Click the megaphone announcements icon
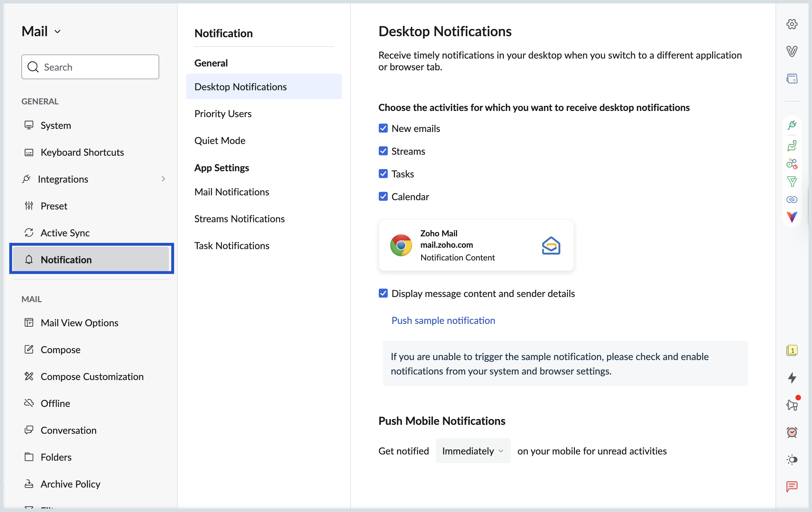812x512 pixels. click(x=792, y=405)
